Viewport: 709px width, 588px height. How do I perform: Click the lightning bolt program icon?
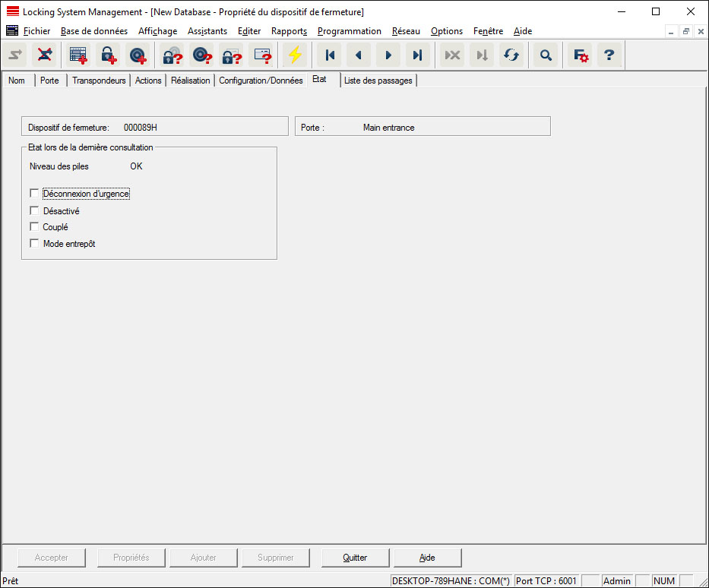click(x=294, y=55)
